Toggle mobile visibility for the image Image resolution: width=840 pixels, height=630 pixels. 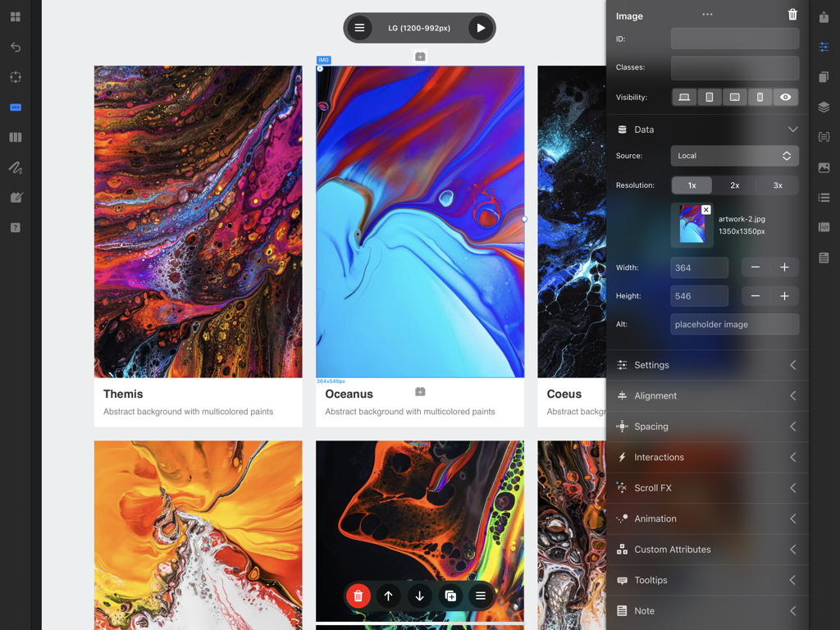click(760, 97)
